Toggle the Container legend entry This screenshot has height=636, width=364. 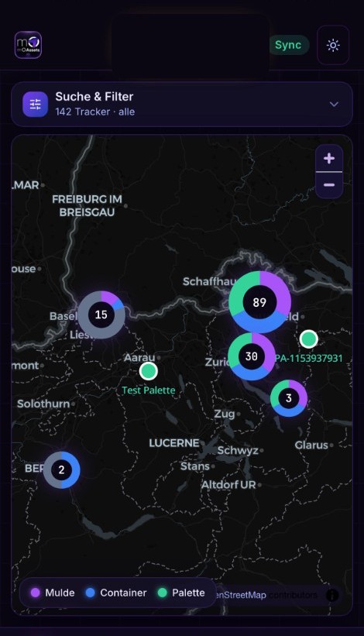pyautogui.click(x=116, y=593)
